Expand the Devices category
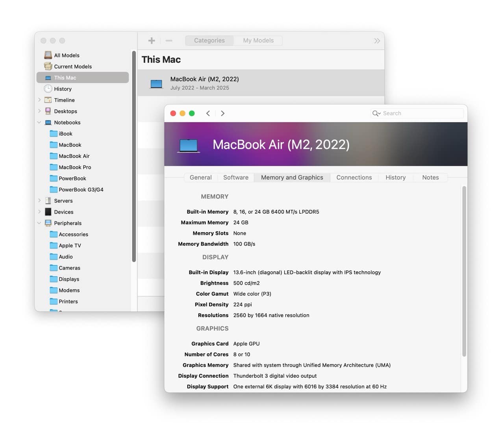The width and height of the screenshot is (504, 429). 39,212
